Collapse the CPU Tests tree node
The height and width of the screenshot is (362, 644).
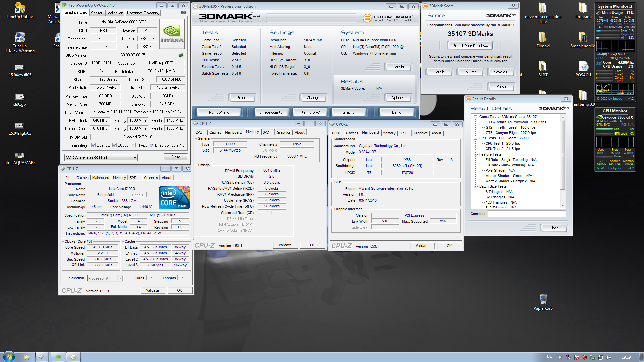click(x=476, y=138)
